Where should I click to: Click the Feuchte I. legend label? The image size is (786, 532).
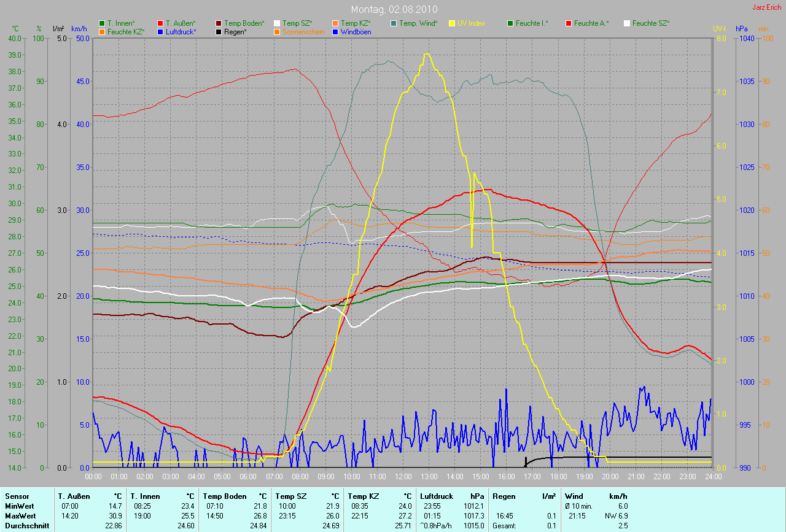532,23
